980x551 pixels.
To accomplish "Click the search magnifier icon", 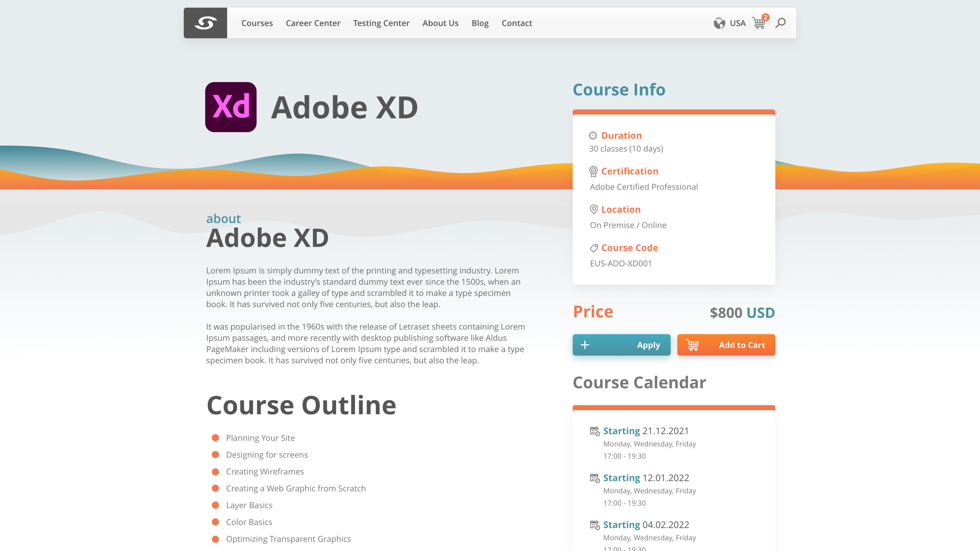I will (780, 23).
